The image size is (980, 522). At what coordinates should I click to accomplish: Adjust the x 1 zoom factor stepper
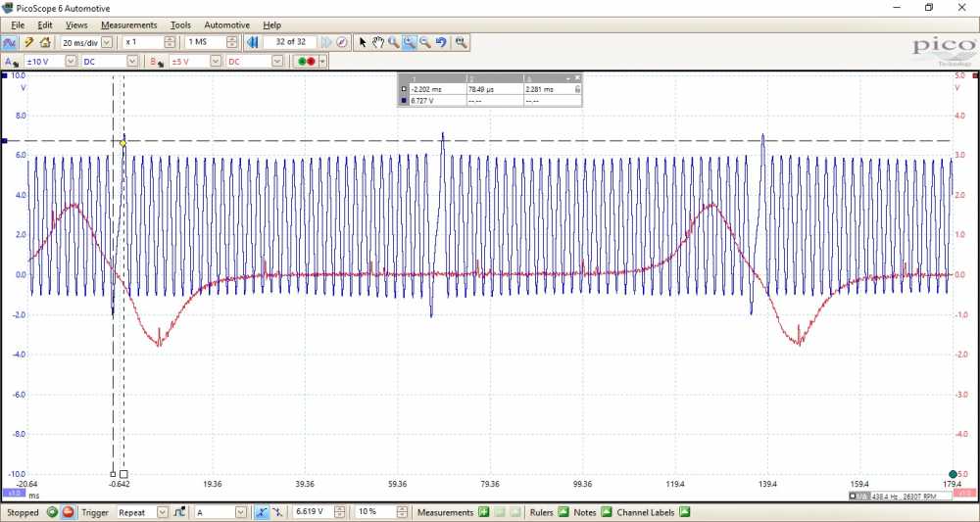pyautogui.click(x=170, y=42)
